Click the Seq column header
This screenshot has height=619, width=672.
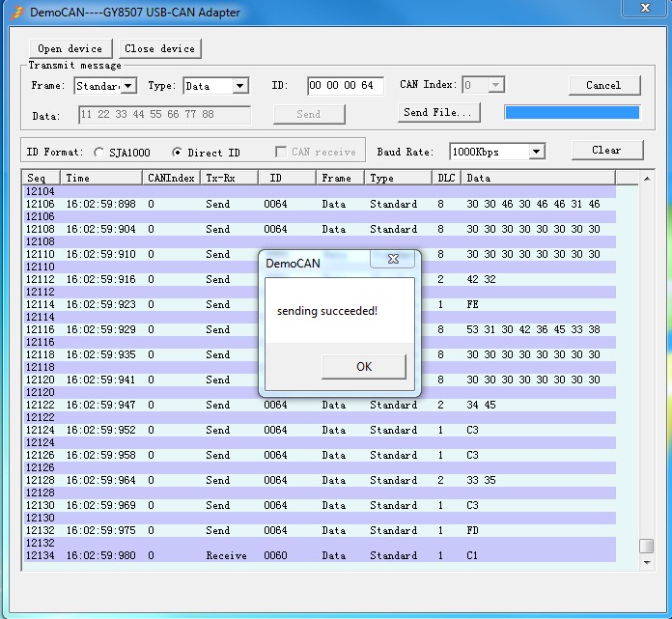pyautogui.click(x=42, y=178)
